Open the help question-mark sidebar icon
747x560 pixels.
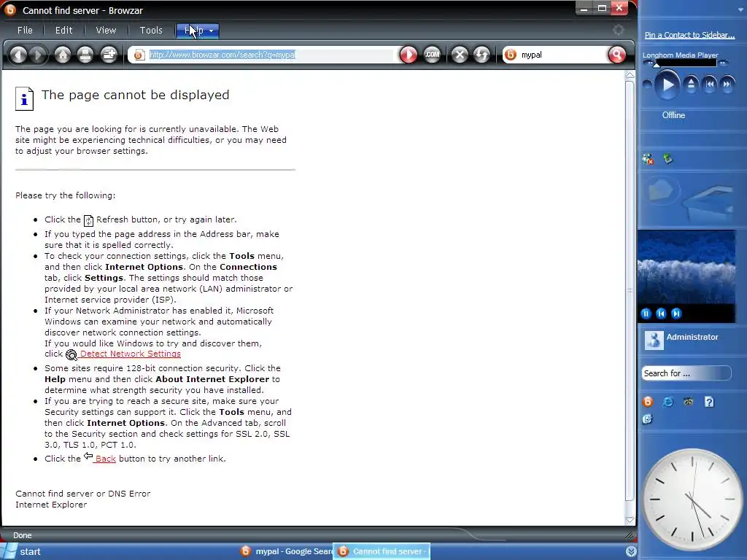[x=709, y=402]
